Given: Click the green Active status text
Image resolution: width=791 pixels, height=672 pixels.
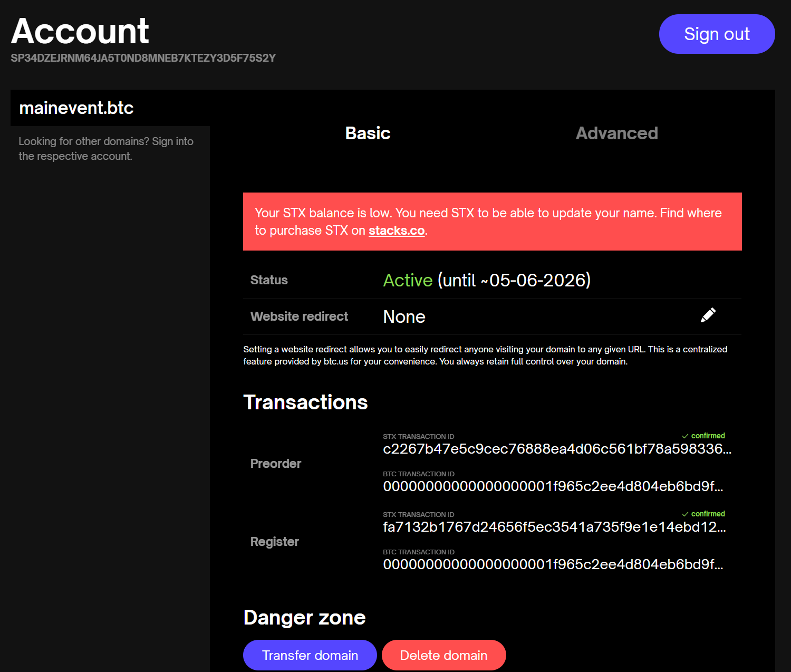Looking at the screenshot, I should click(x=407, y=280).
